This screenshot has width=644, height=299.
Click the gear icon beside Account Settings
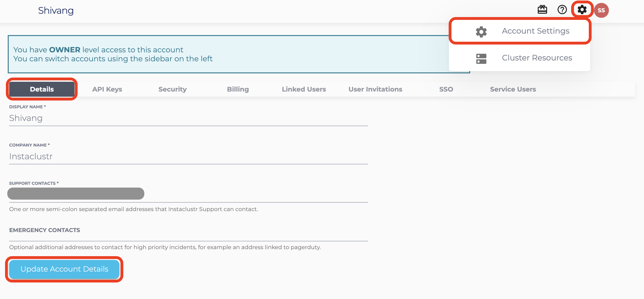point(481,31)
